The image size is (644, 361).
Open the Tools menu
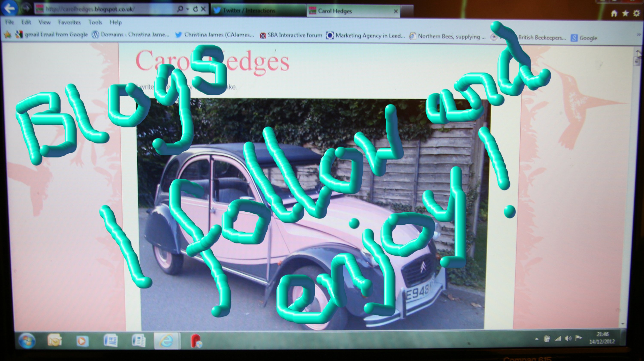pyautogui.click(x=95, y=22)
